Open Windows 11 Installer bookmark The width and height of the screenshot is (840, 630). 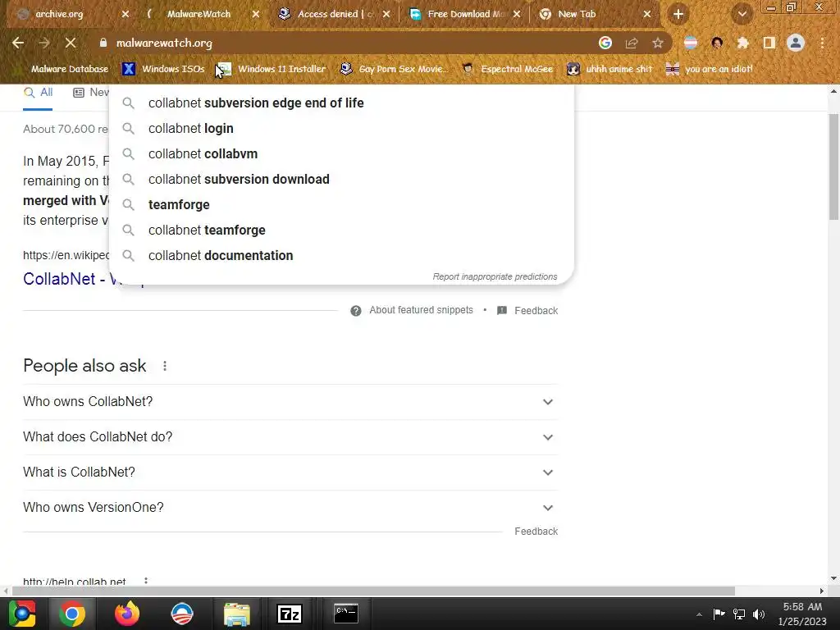pos(271,69)
